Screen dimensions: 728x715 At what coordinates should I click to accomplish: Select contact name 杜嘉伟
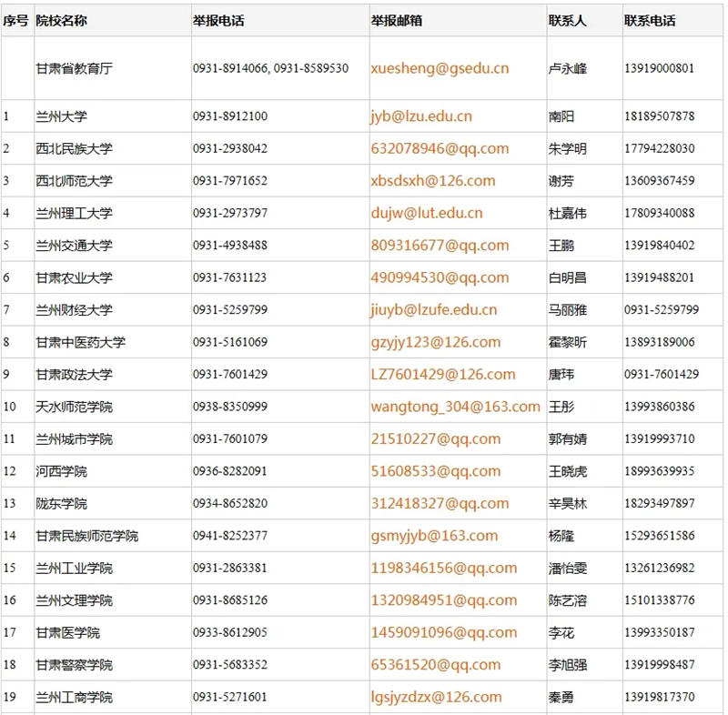[567, 213]
